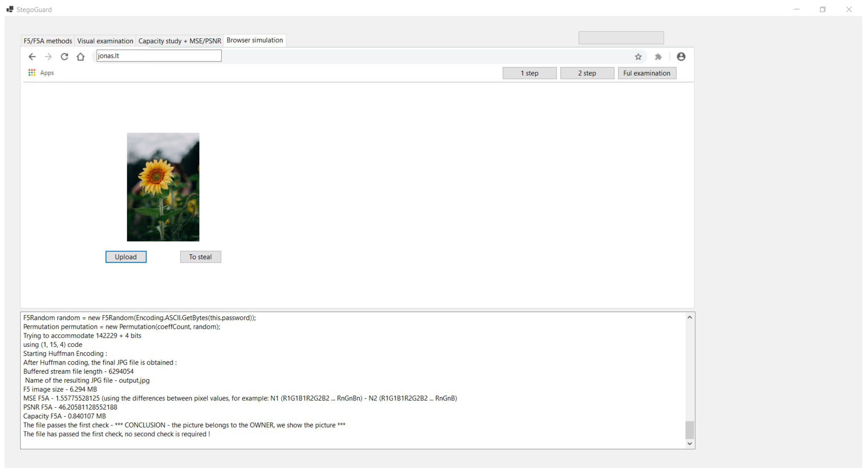868x475 pixels.
Task: Open the user profile account icon
Action: click(681, 57)
